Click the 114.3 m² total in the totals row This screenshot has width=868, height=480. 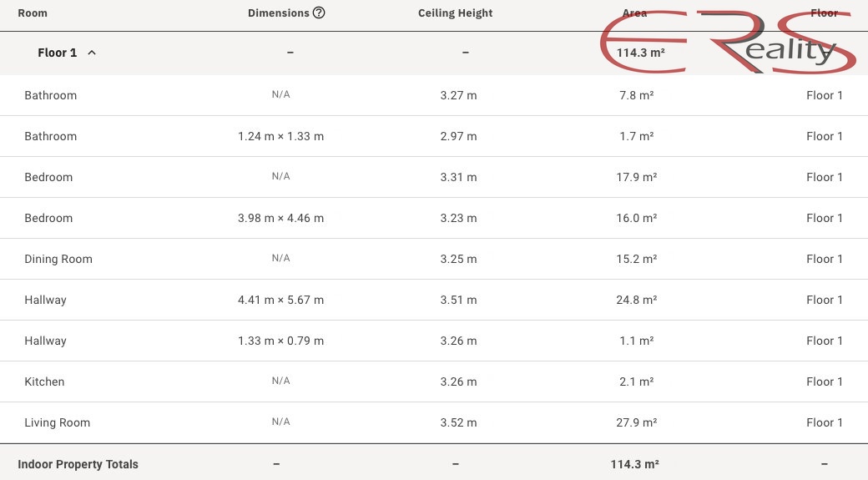tap(635, 464)
